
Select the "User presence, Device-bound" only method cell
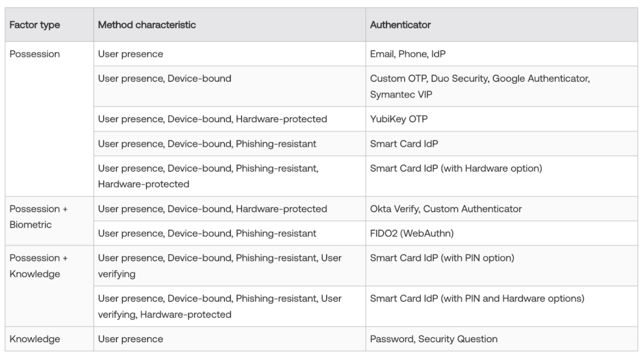click(165, 78)
